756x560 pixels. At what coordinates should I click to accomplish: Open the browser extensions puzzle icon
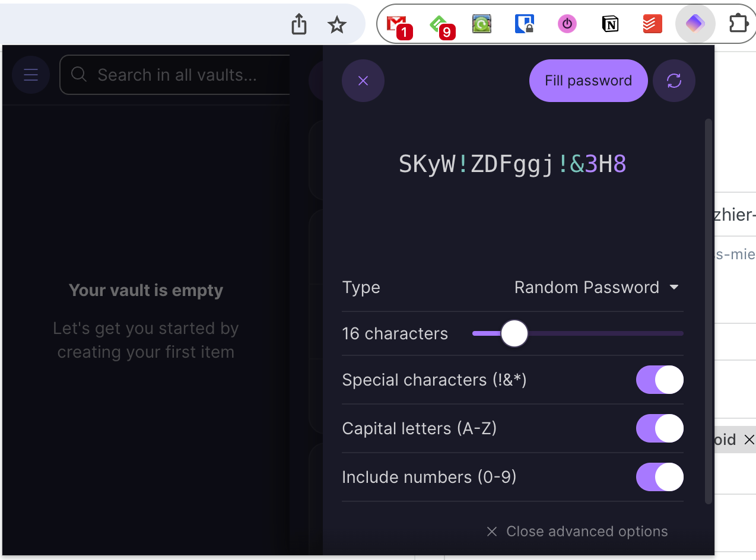tap(739, 24)
